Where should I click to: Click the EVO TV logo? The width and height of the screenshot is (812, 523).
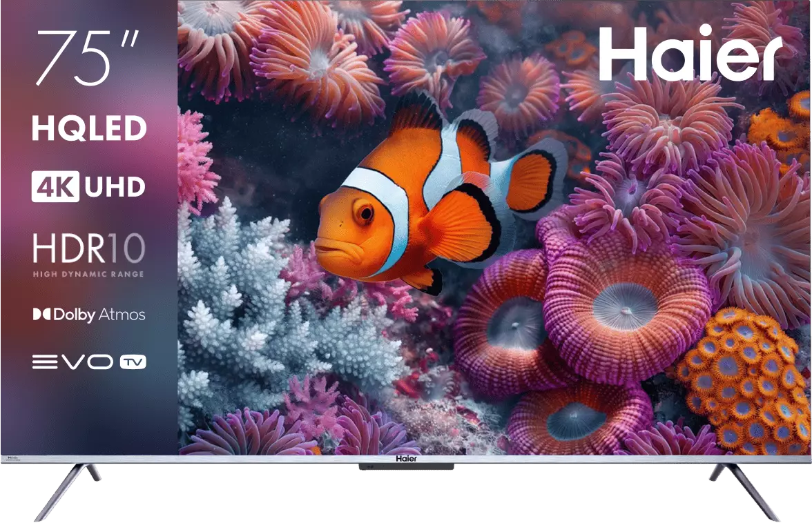point(89,362)
